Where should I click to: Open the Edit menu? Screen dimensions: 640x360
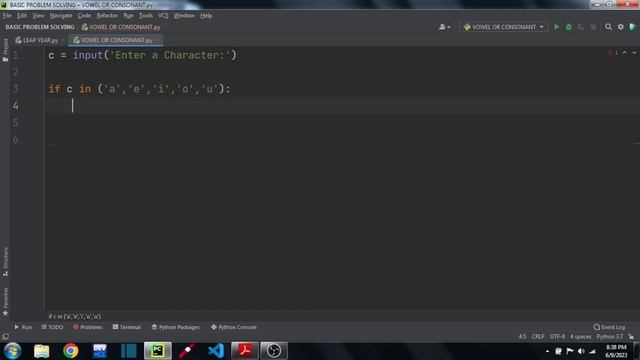22,16
